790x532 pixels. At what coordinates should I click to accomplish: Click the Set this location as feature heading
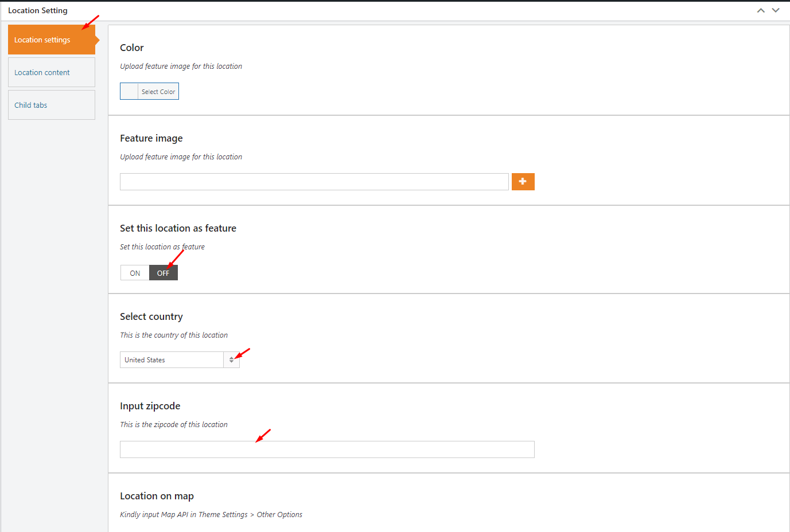pyautogui.click(x=178, y=228)
